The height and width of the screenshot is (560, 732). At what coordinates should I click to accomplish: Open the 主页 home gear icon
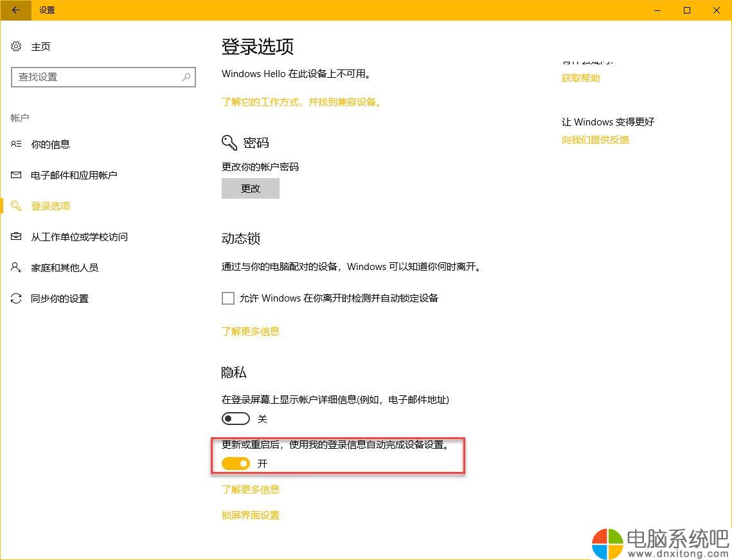click(x=16, y=46)
